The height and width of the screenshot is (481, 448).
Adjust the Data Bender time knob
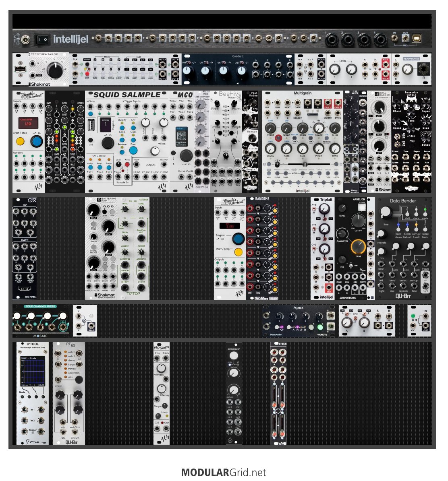click(x=385, y=212)
